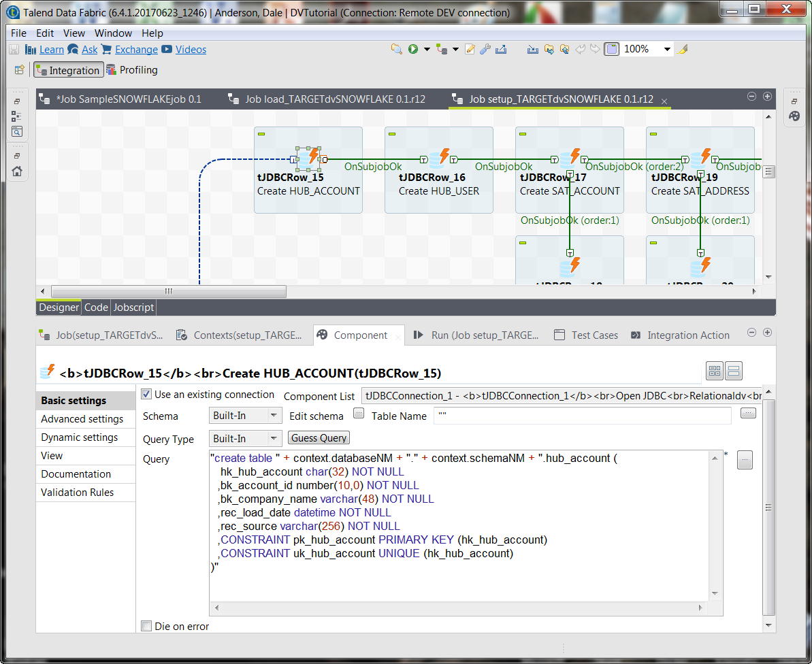Click the yellow highlighter icon beside zoom
812x664 pixels.
click(x=683, y=49)
